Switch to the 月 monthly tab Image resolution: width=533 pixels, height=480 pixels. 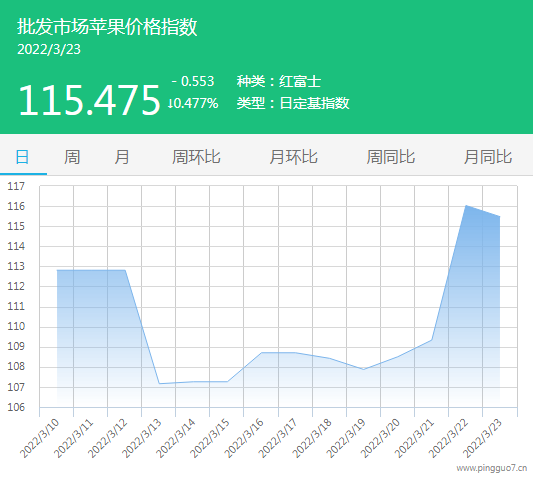pos(122,157)
